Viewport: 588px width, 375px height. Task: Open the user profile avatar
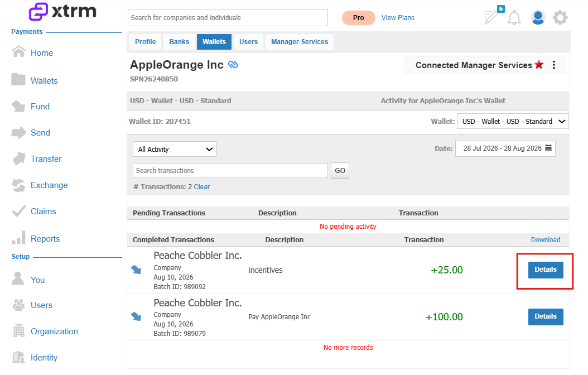(x=538, y=17)
